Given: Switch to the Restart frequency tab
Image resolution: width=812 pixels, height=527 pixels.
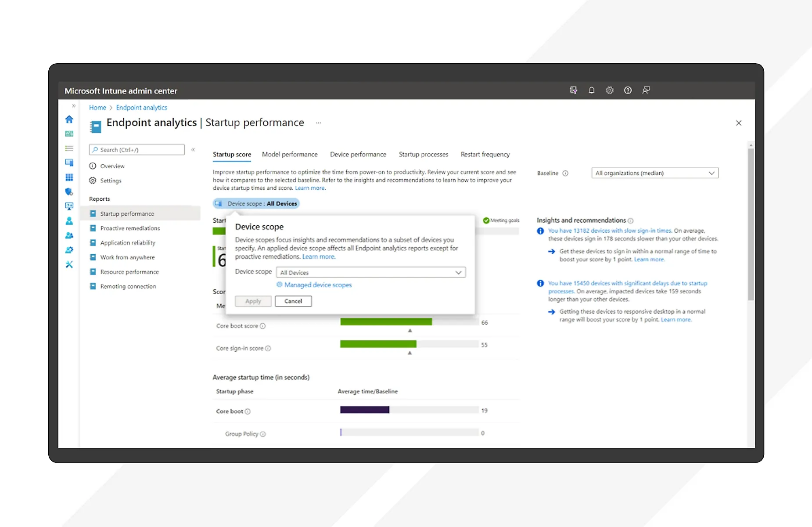Looking at the screenshot, I should pyautogui.click(x=485, y=155).
